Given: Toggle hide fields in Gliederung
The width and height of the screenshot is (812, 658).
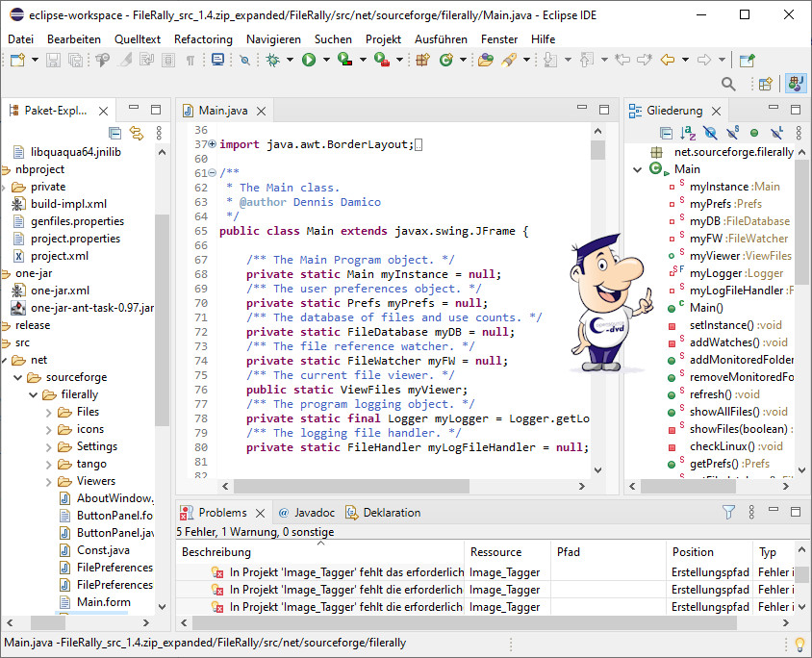Looking at the screenshot, I should [x=710, y=133].
